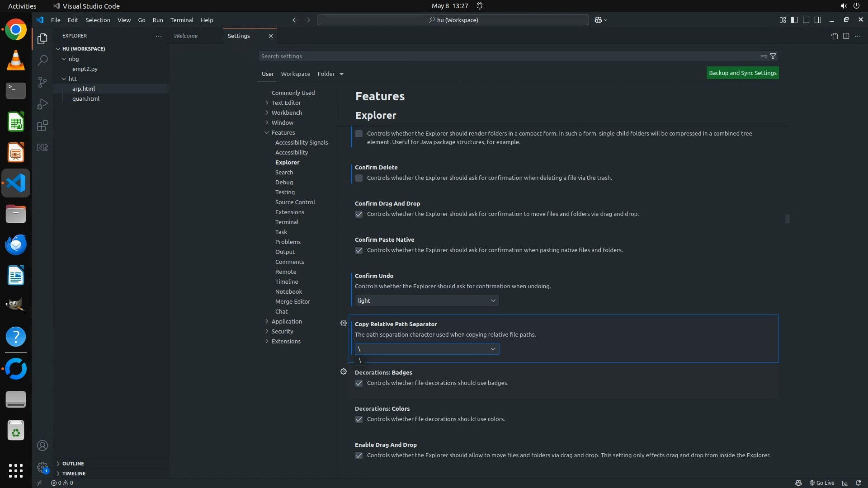This screenshot has width=868, height=488.
Task: Open the Search view in activity bar
Action: pyautogui.click(x=42, y=60)
